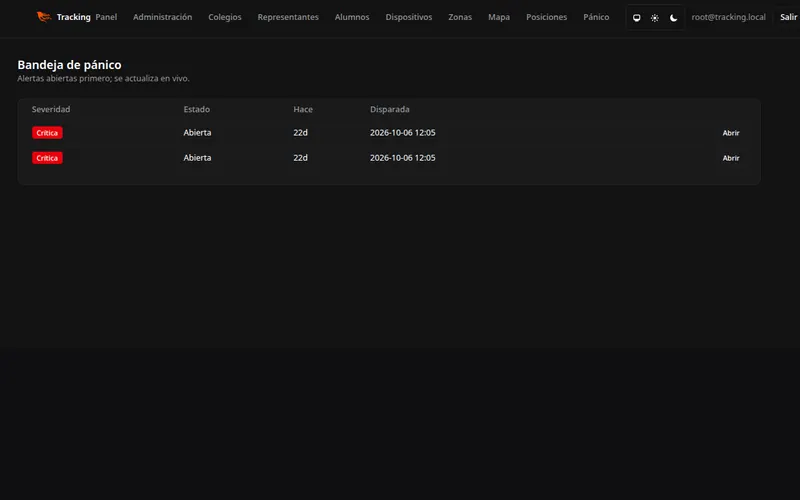Log out with Salir

click(788, 17)
